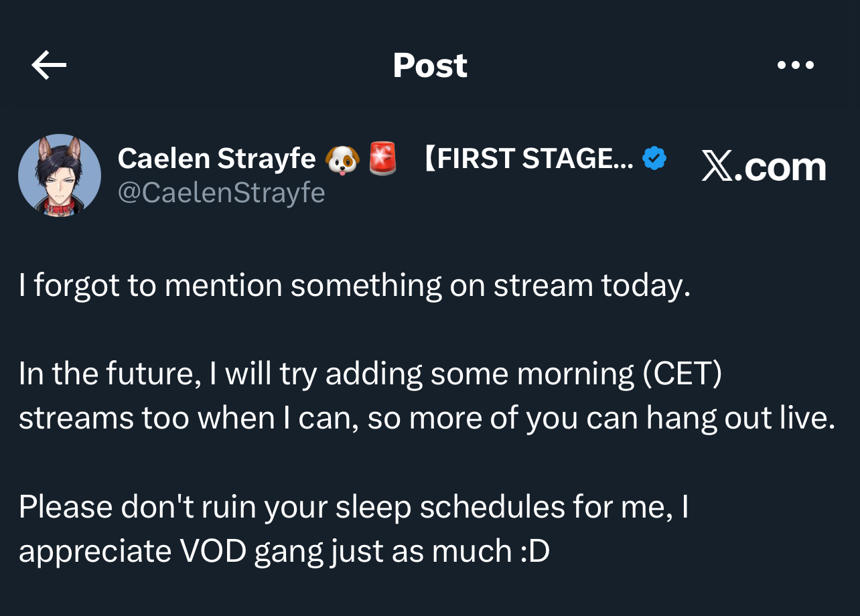Click the word "(CET)" in the post
This screenshot has height=616, width=860.
coord(682,374)
